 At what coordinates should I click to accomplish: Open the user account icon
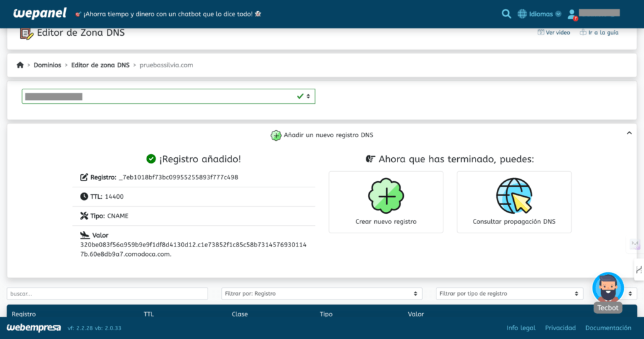(x=572, y=15)
